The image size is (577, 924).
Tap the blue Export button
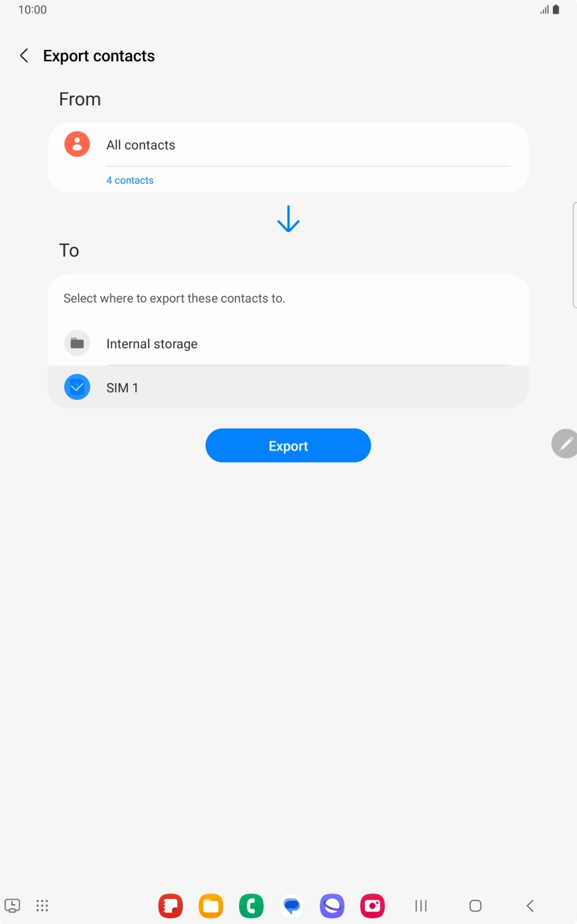(288, 446)
